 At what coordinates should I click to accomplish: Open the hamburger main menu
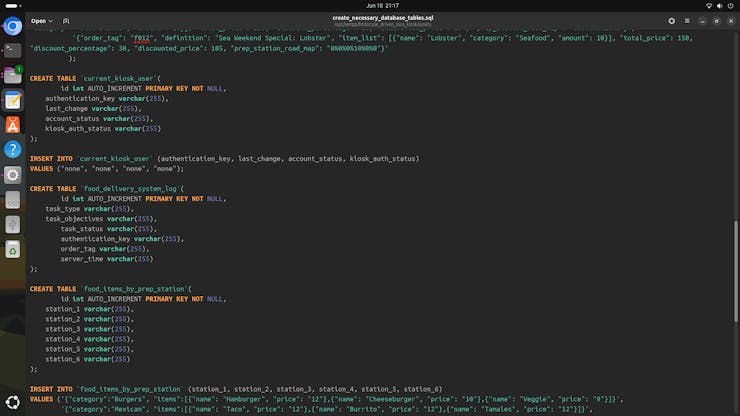point(686,20)
